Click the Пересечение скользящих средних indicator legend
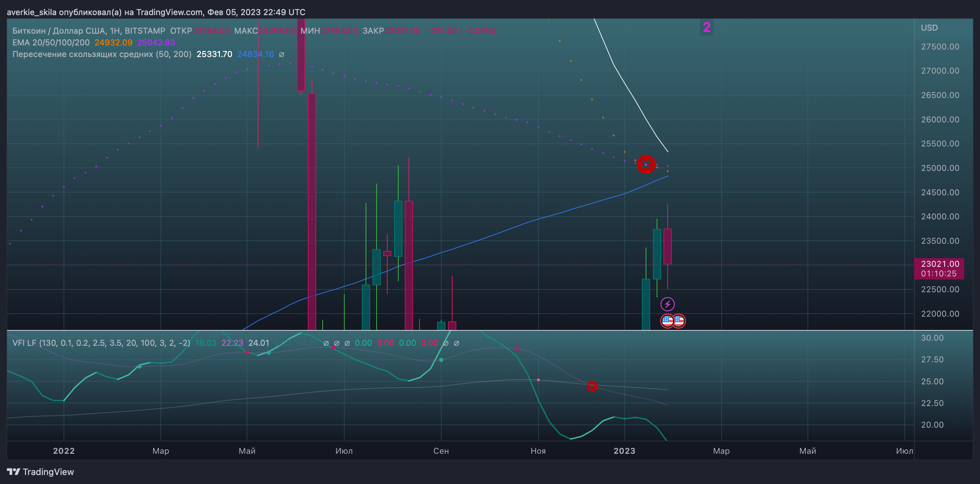 102,54
